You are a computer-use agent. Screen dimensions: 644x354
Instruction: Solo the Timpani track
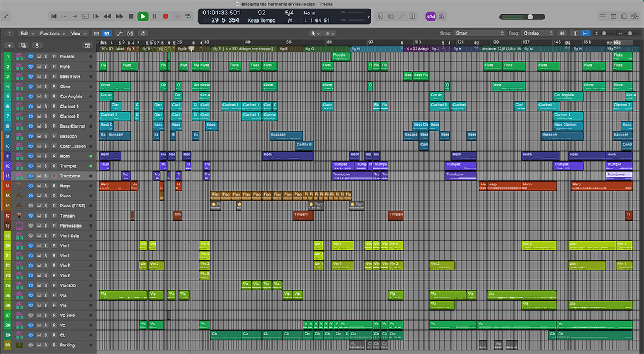click(x=46, y=216)
